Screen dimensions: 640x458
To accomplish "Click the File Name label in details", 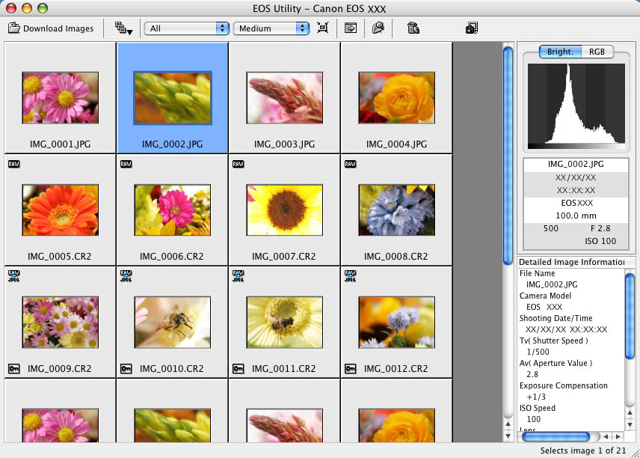I will pyautogui.click(x=537, y=273).
